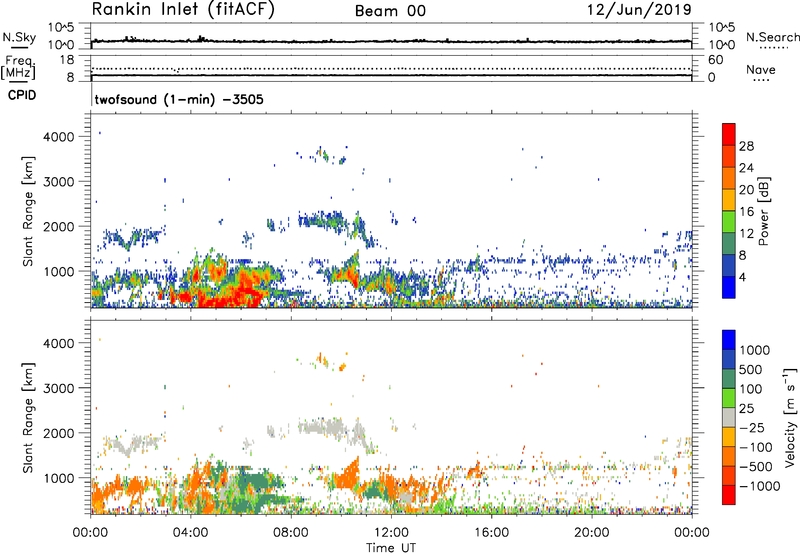Click the date "12/Jun/2019"
Screen dimensions: 800x554
(x=639, y=10)
